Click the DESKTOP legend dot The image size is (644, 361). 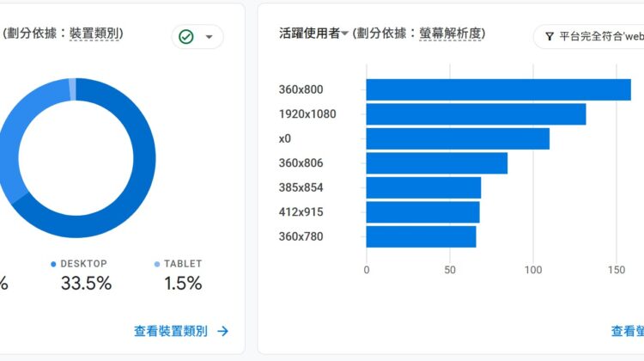pyautogui.click(x=53, y=265)
